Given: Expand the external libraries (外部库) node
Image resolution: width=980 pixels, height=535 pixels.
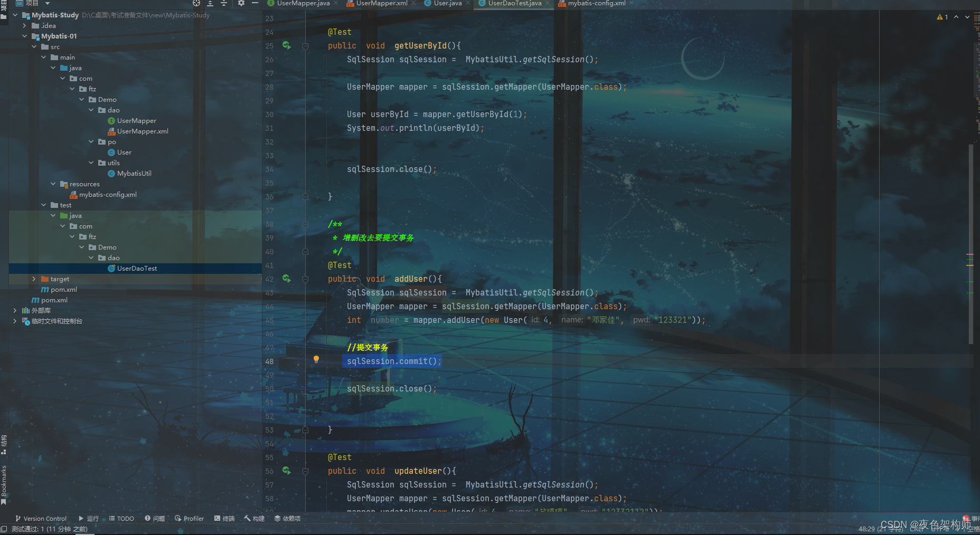Looking at the screenshot, I should pos(15,310).
